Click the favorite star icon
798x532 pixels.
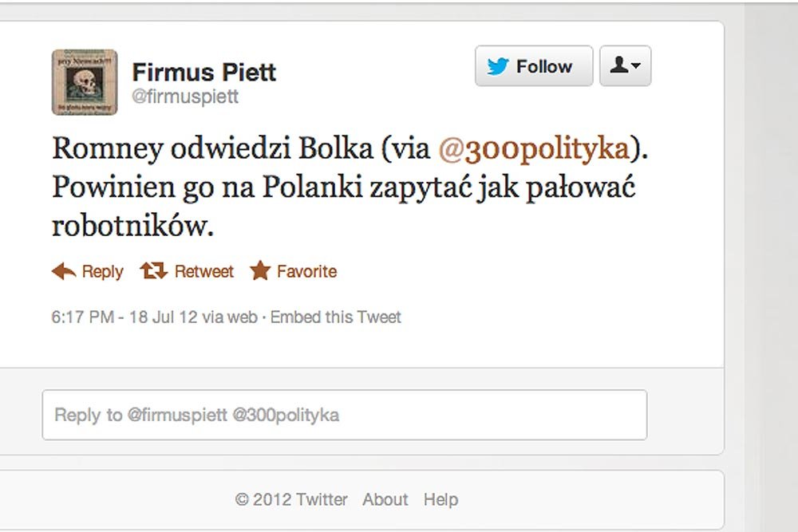(x=260, y=271)
